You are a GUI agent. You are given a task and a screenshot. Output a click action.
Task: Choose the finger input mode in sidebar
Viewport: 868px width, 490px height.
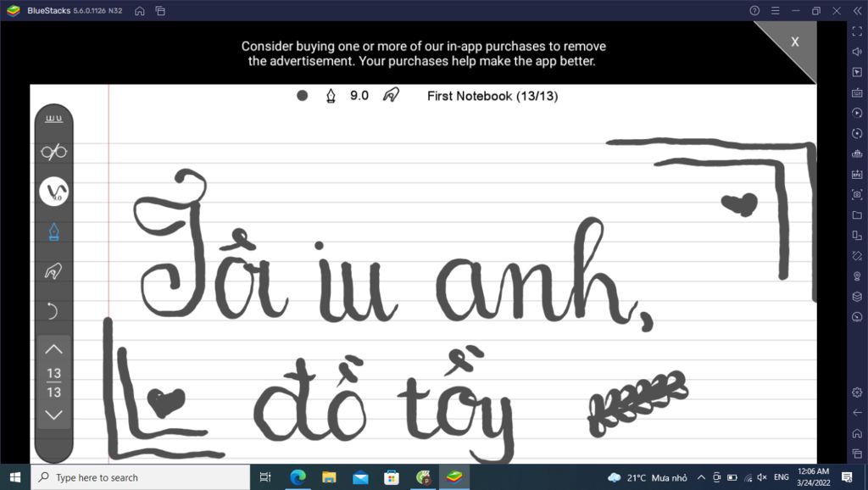tap(53, 271)
